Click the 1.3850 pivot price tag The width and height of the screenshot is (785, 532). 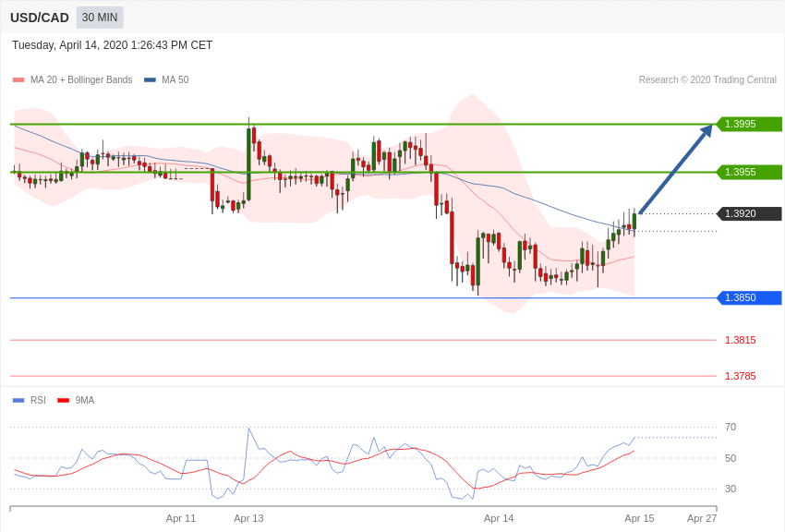(750, 297)
